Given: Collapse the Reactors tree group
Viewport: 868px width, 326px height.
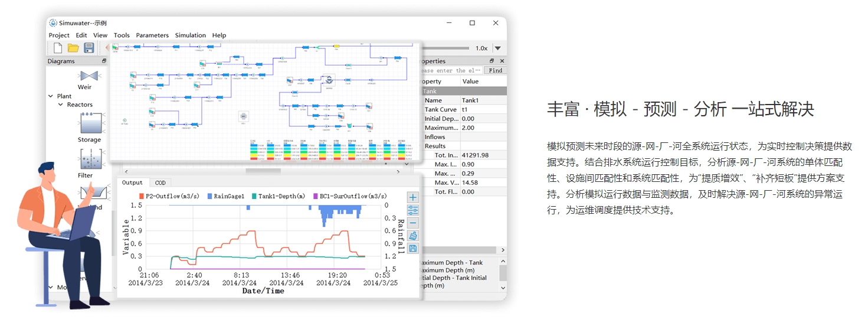Looking at the screenshot, I should coord(61,105).
